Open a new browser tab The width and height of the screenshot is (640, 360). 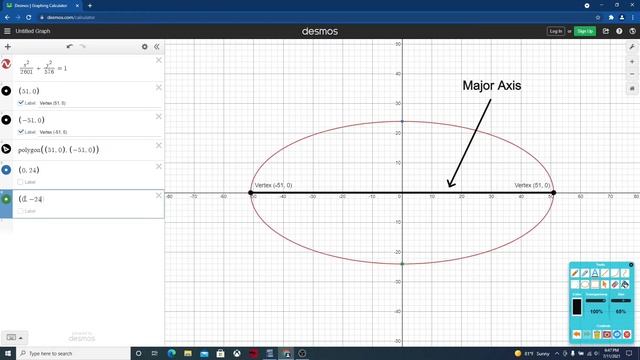pos(90,6)
